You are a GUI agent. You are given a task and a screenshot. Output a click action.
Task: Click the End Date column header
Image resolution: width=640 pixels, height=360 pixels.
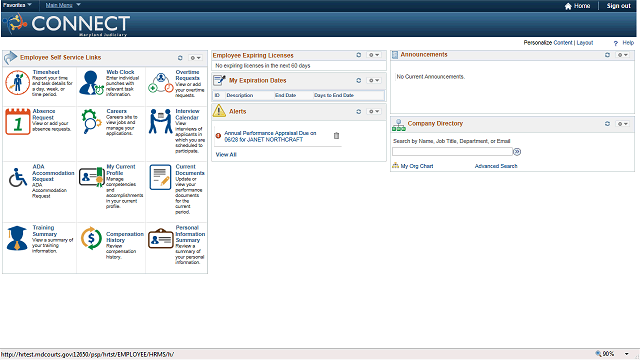pyautogui.click(x=285, y=96)
